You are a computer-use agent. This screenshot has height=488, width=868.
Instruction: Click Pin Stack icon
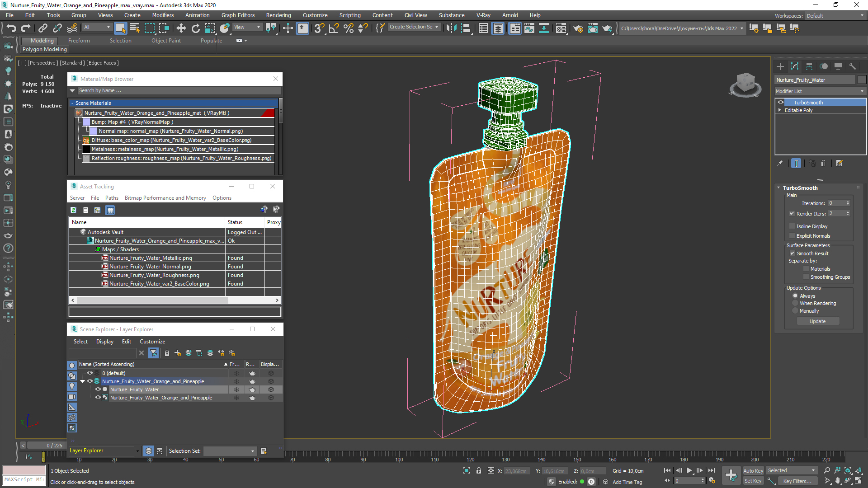point(780,163)
